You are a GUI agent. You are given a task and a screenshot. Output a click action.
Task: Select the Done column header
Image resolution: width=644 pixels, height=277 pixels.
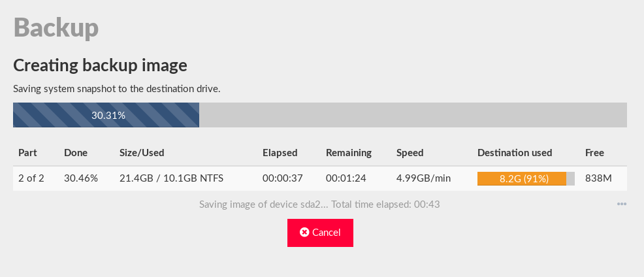point(76,153)
